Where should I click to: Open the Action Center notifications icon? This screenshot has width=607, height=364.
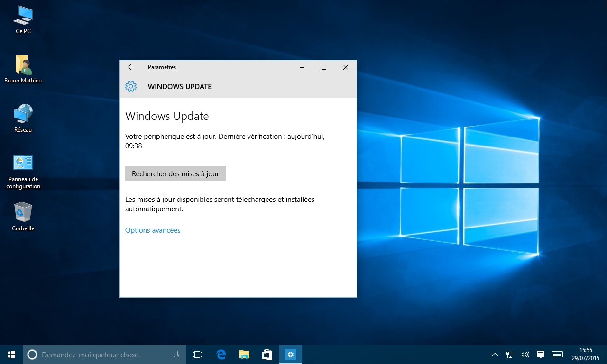(x=540, y=355)
